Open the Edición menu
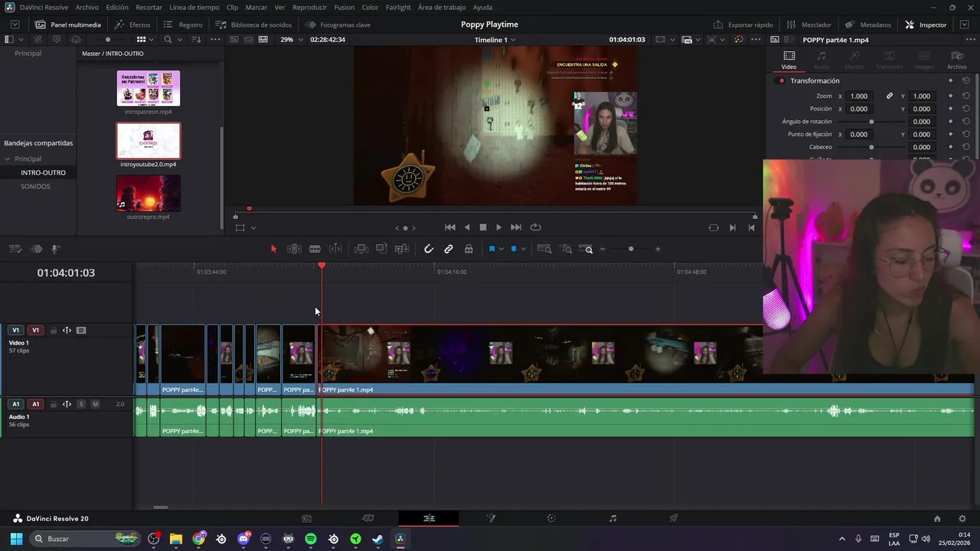980x551 pixels. point(117,7)
